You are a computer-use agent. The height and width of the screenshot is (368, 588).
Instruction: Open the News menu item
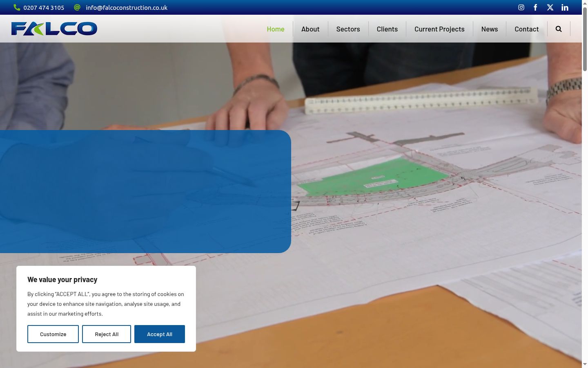click(490, 29)
